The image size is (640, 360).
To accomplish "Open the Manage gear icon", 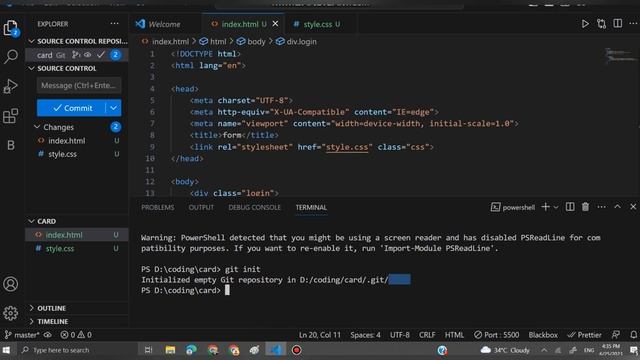I will click(11, 313).
